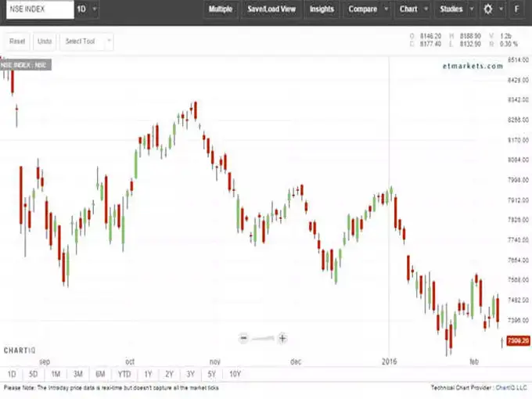
Task: Click the current price label 7509.20
Action: (518, 340)
